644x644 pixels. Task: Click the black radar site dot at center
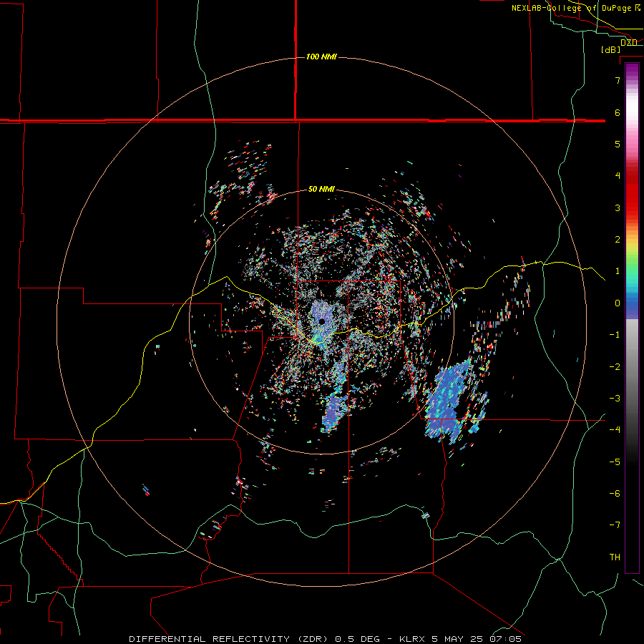click(x=322, y=321)
